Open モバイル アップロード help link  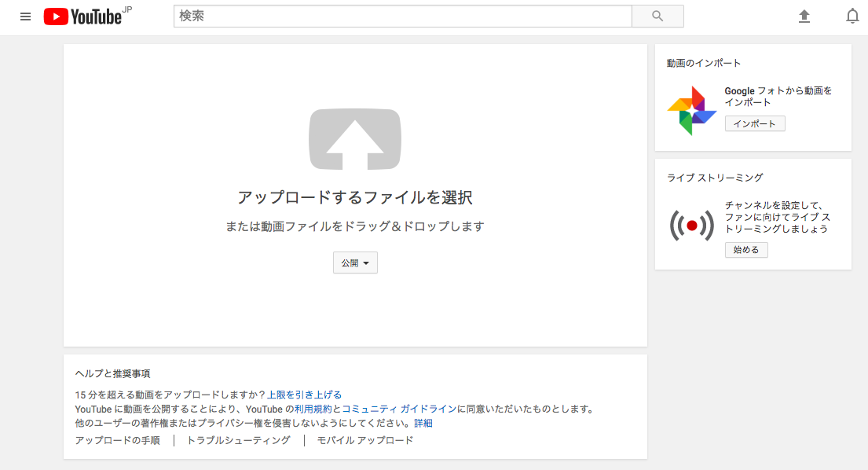pos(365,440)
